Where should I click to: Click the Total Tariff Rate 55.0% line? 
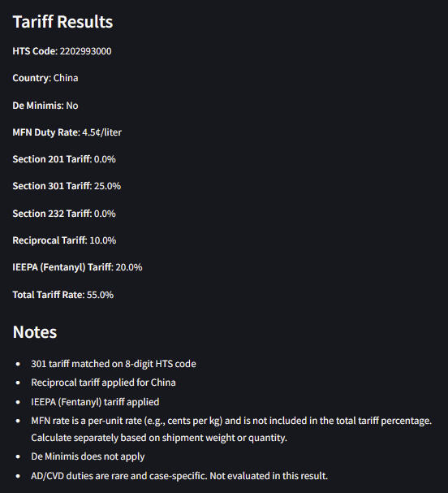click(x=63, y=295)
